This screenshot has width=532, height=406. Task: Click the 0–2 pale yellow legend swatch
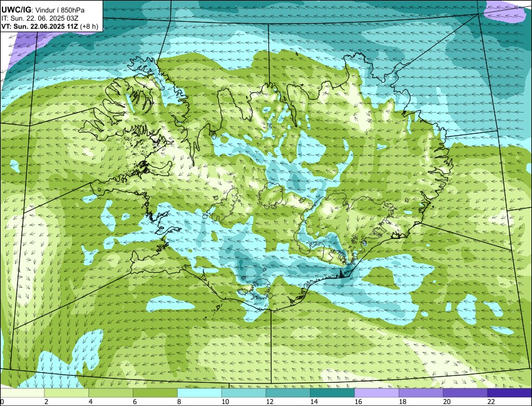[x=22, y=393]
